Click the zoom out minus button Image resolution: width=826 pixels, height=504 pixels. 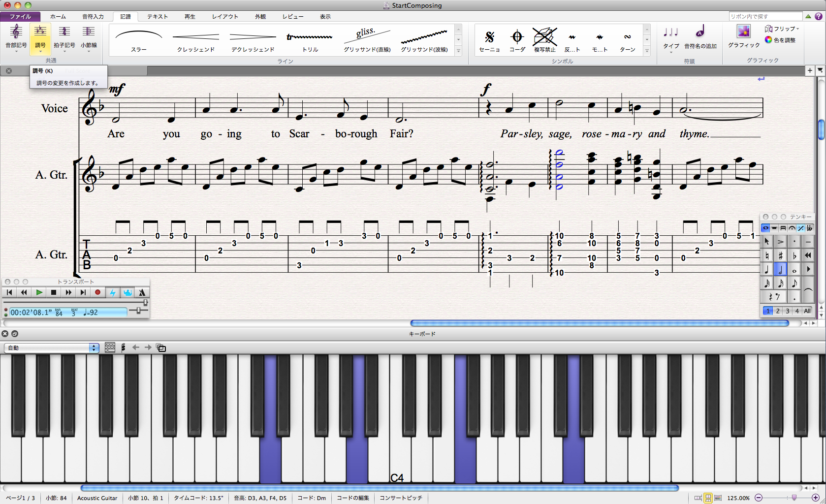tap(759, 498)
